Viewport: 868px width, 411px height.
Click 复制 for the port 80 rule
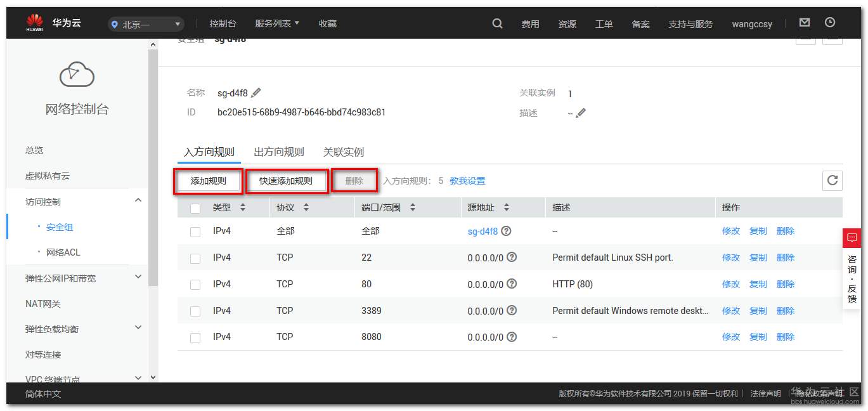[x=758, y=284]
